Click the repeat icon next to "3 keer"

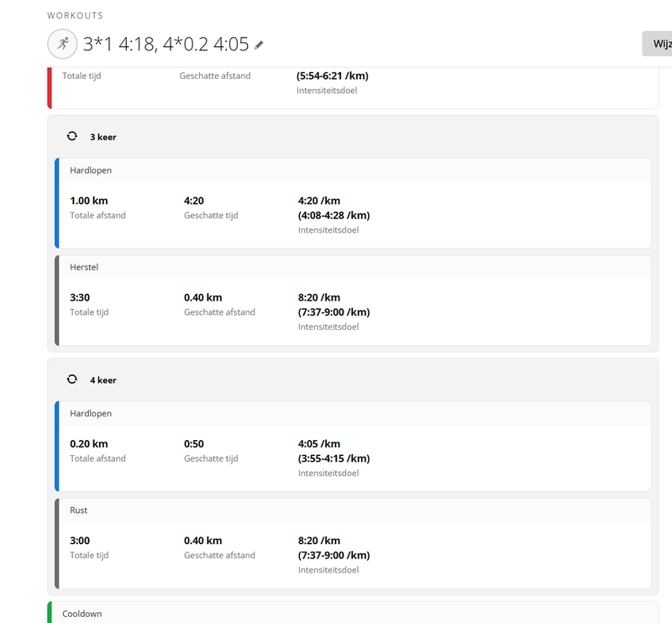point(72,136)
